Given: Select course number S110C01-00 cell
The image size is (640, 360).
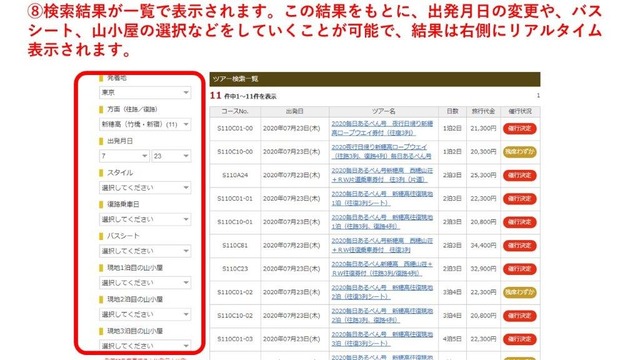Looking at the screenshot, I should tap(235, 129).
